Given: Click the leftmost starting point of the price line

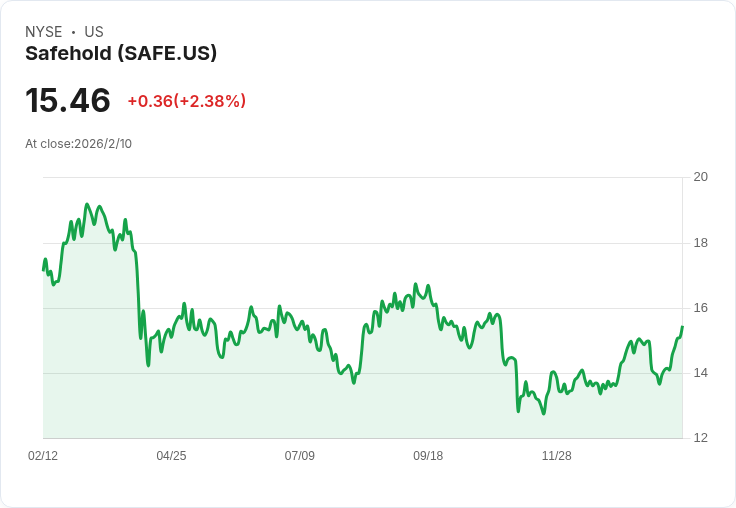Looking at the screenshot, I should pos(43,270).
